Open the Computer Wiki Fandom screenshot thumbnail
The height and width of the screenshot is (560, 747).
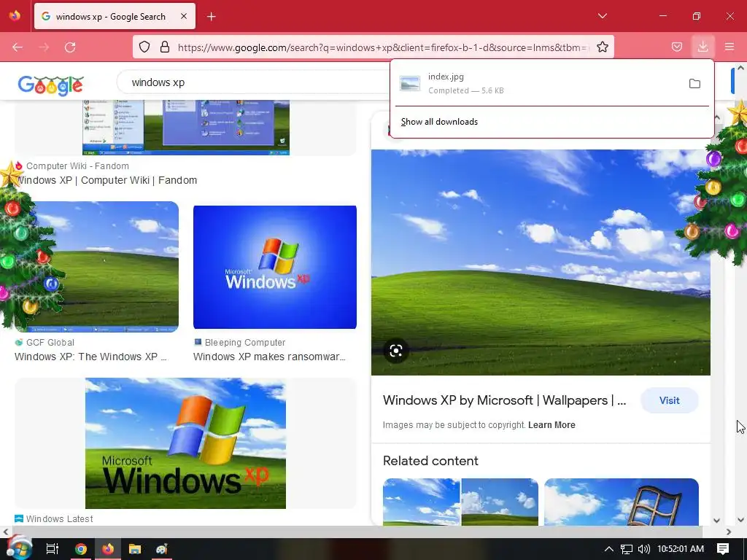tap(186, 128)
